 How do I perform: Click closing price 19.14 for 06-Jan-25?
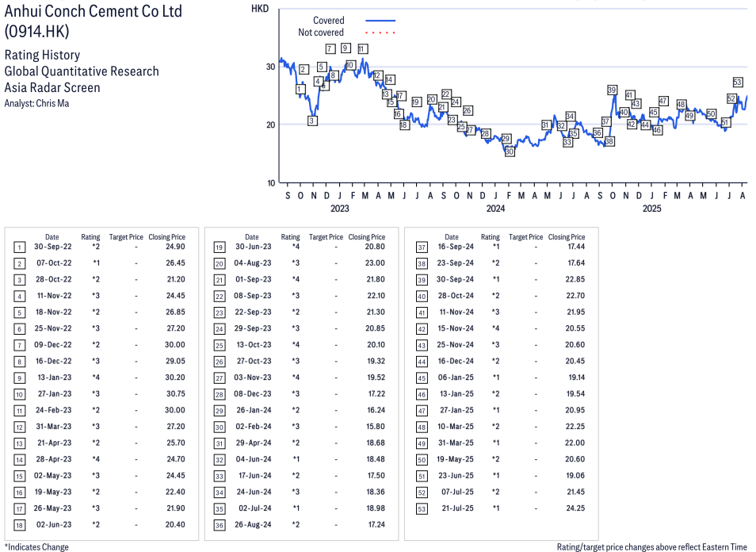tap(577, 378)
